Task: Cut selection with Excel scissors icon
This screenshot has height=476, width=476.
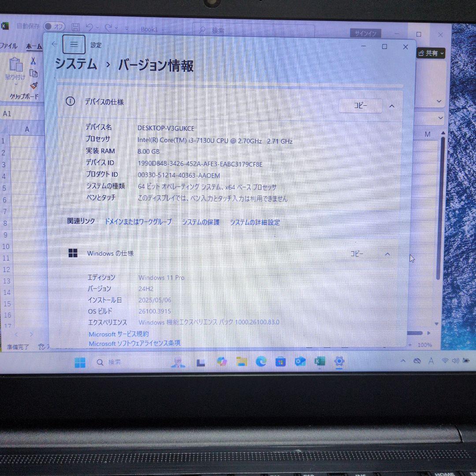Action: pyautogui.click(x=33, y=61)
